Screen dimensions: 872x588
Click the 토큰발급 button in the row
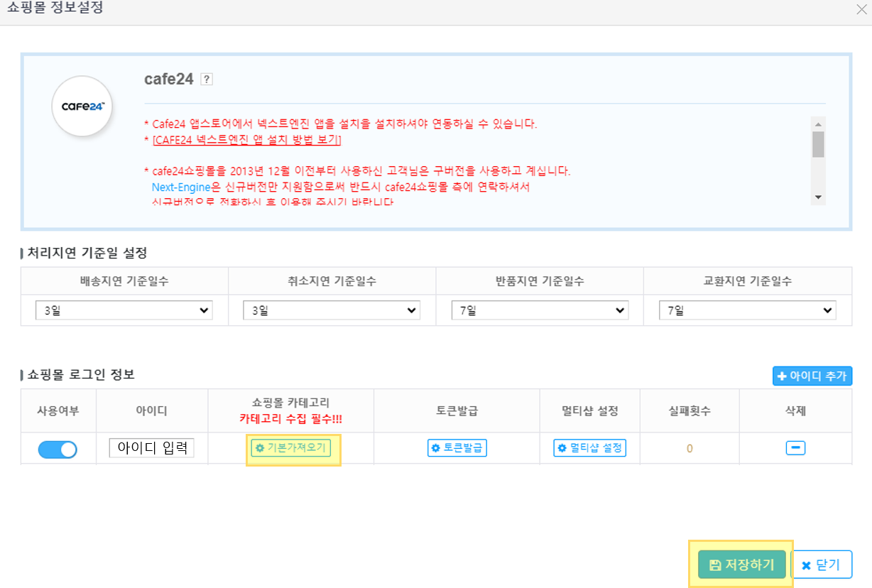[x=457, y=448]
